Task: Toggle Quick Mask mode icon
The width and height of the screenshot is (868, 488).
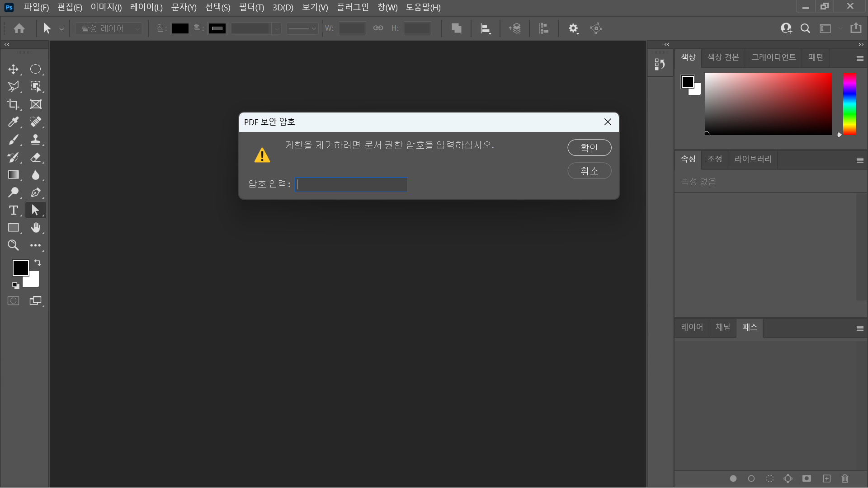Action: click(x=13, y=301)
